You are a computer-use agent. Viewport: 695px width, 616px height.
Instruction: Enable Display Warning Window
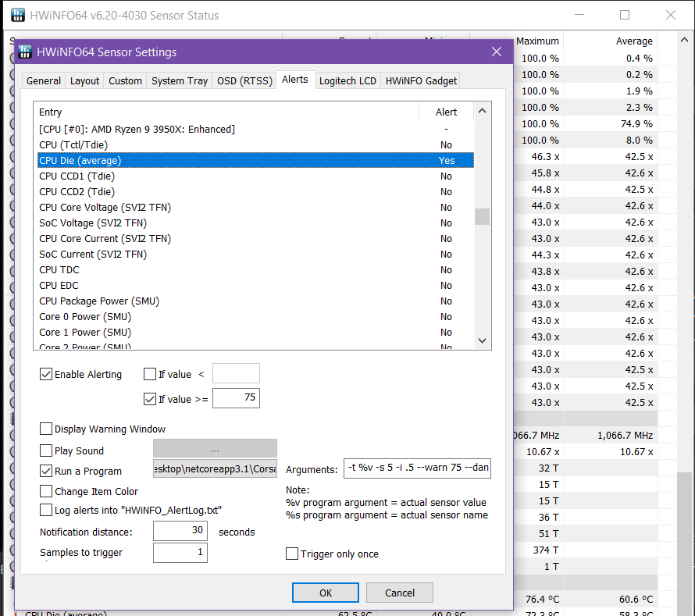(x=46, y=429)
